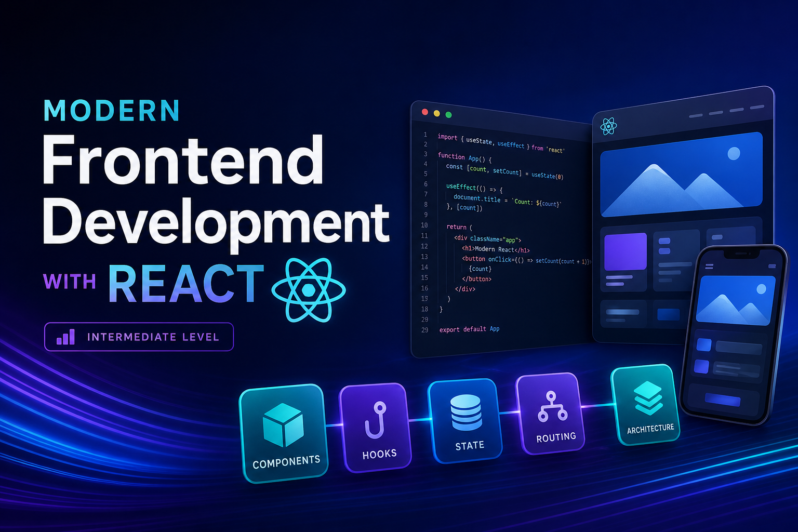Open the Architecture tile with layers icon
This screenshot has height=532, width=798.
(645, 404)
